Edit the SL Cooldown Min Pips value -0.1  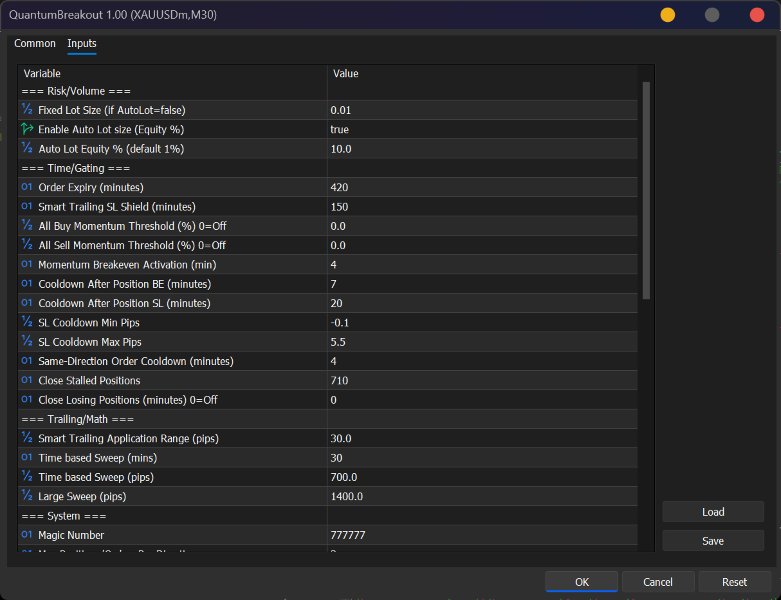click(x=482, y=323)
